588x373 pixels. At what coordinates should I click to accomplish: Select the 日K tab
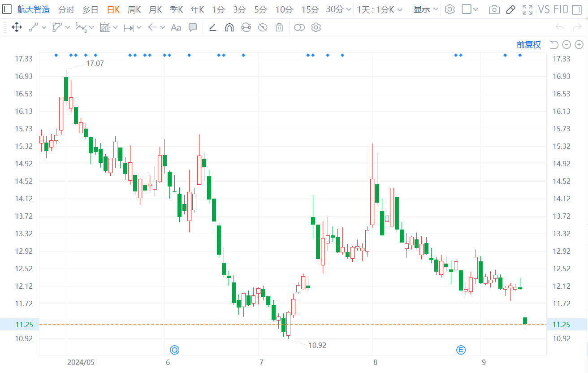tap(113, 9)
